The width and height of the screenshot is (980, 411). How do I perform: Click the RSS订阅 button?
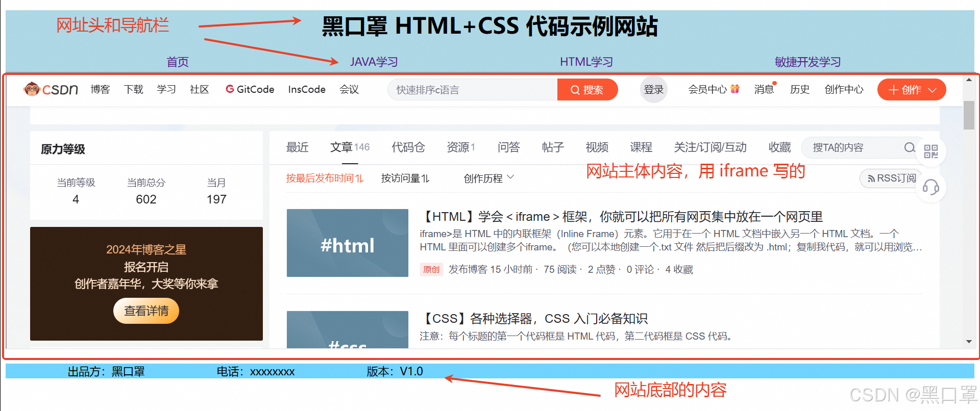tap(891, 178)
